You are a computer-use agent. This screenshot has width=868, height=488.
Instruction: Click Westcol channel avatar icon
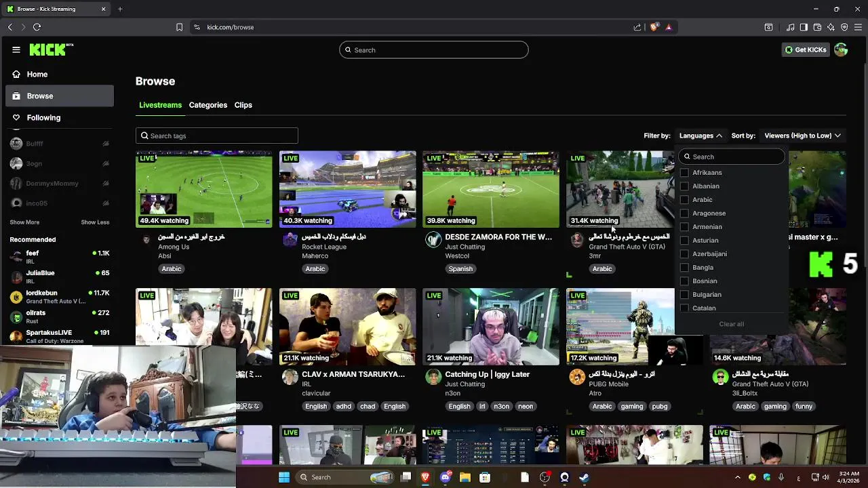click(x=433, y=240)
